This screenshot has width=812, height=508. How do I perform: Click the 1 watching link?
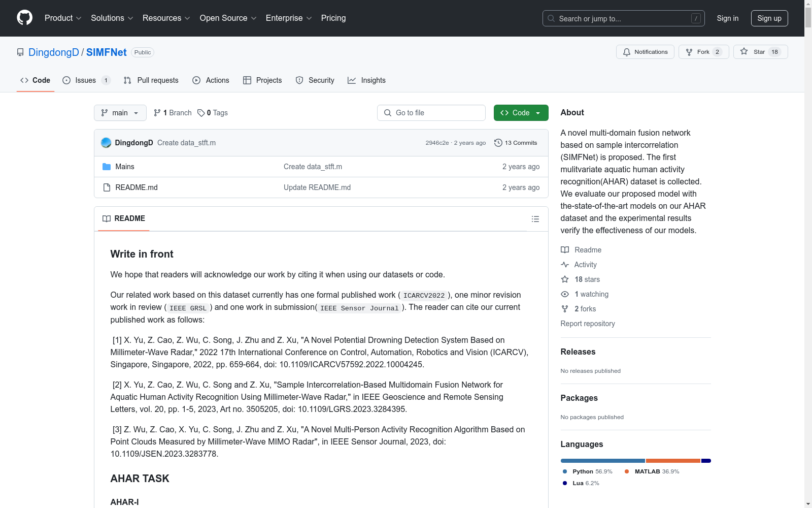591,294
